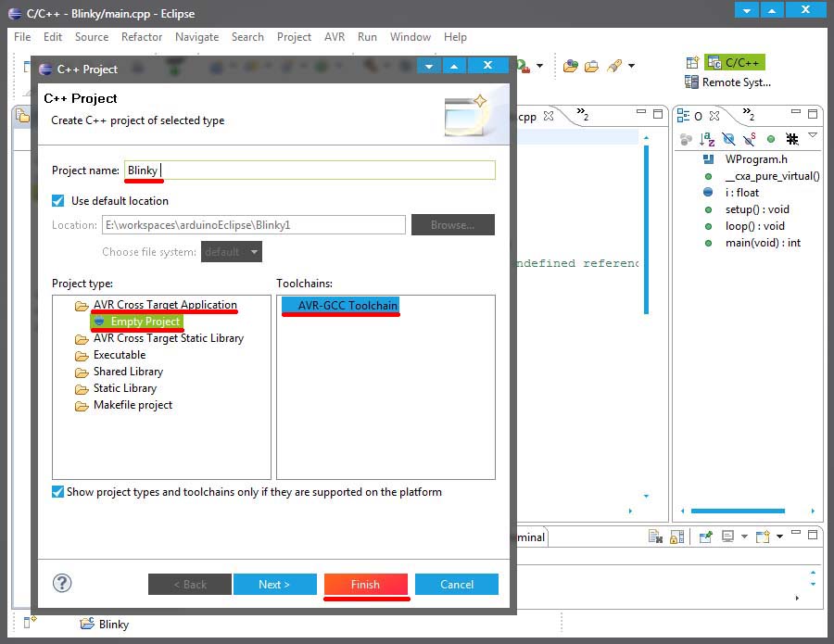Viewport: 834px width, 644px height.
Task: Open the run external tools dropdown arrow
Action: coord(539,66)
